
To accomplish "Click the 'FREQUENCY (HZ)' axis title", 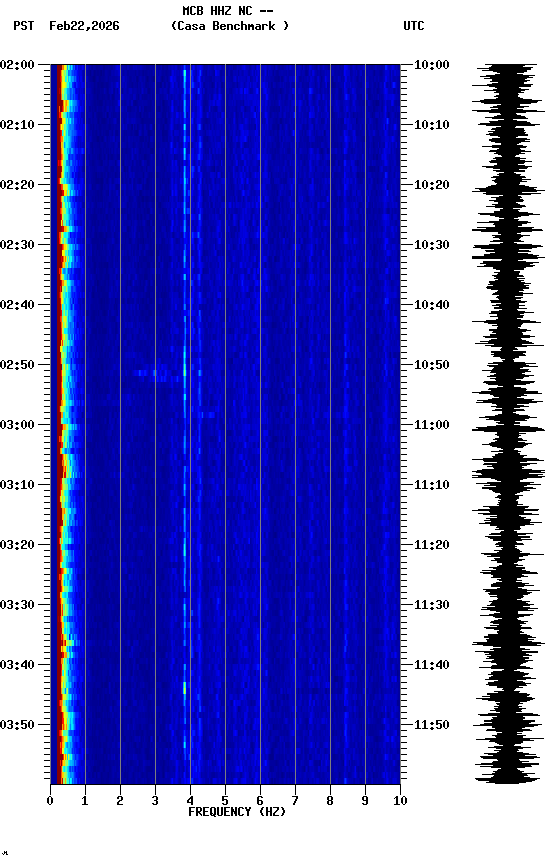I will (237, 812).
